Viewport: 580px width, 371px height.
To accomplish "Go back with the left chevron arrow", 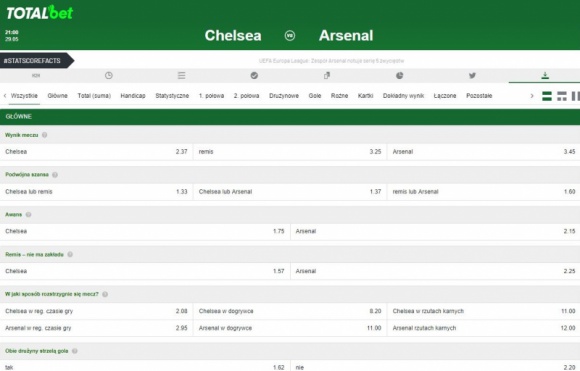I will [x=5, y=96].
